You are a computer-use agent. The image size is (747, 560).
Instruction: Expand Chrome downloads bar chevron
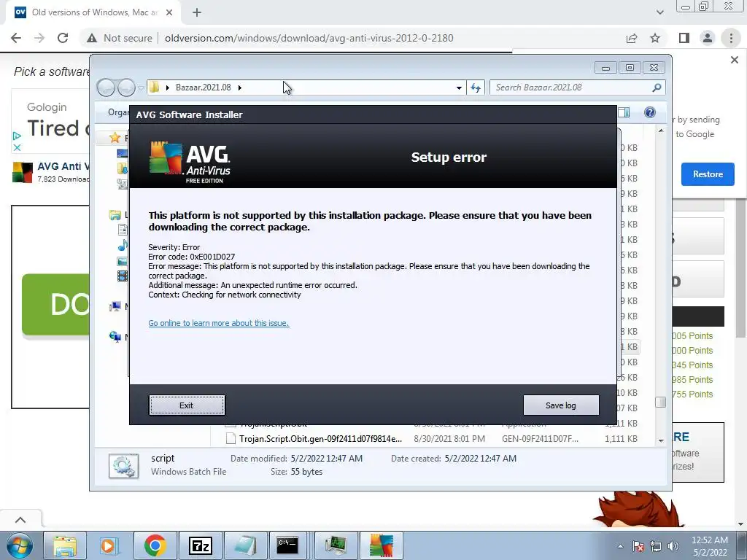(20, 520)
